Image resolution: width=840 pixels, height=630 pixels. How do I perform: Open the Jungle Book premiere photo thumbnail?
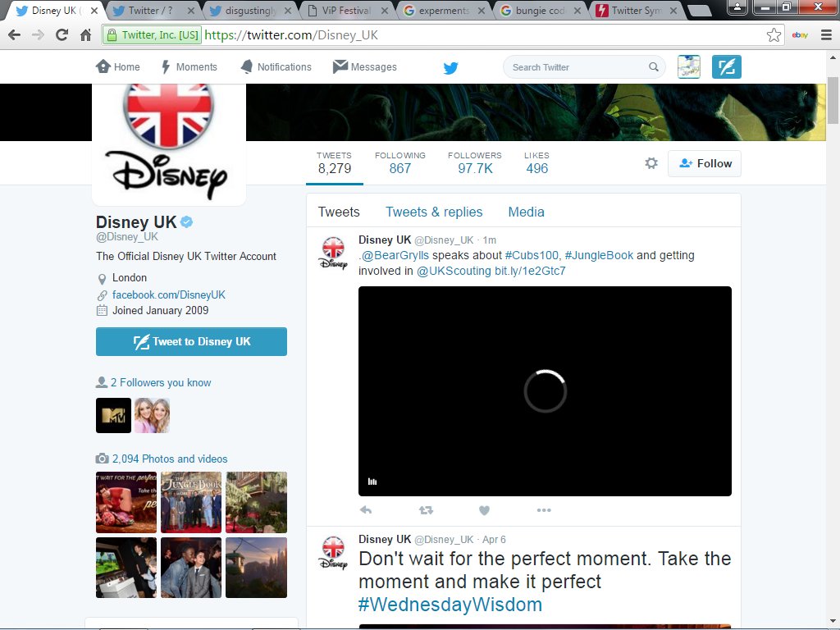click(191, 502)
